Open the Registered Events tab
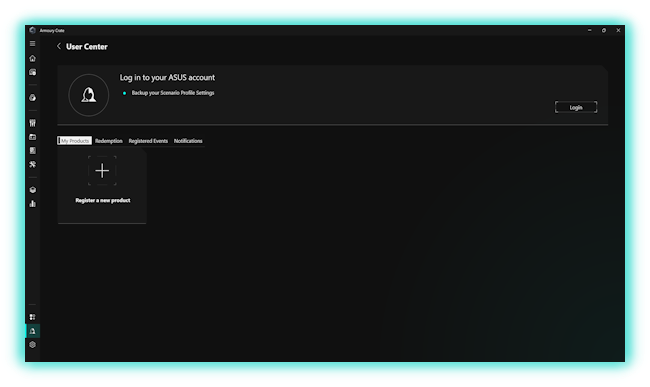 click(x=148, y=141)
